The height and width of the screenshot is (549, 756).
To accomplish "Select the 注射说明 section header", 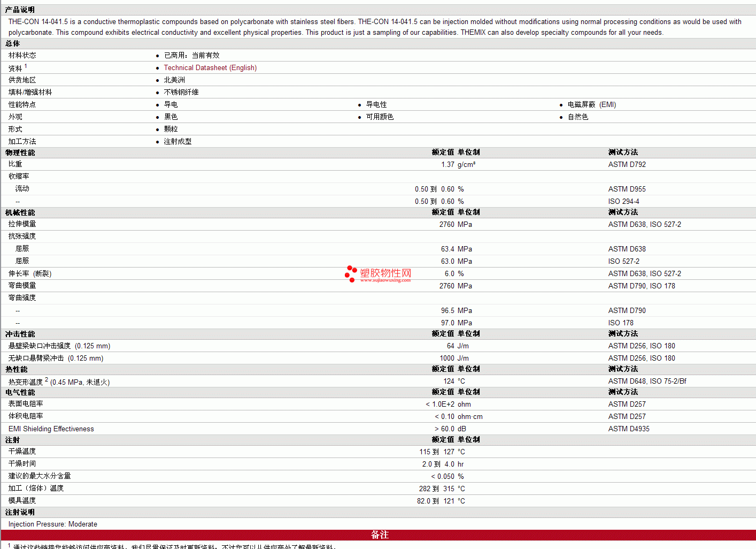I will (x=20, y=513).
